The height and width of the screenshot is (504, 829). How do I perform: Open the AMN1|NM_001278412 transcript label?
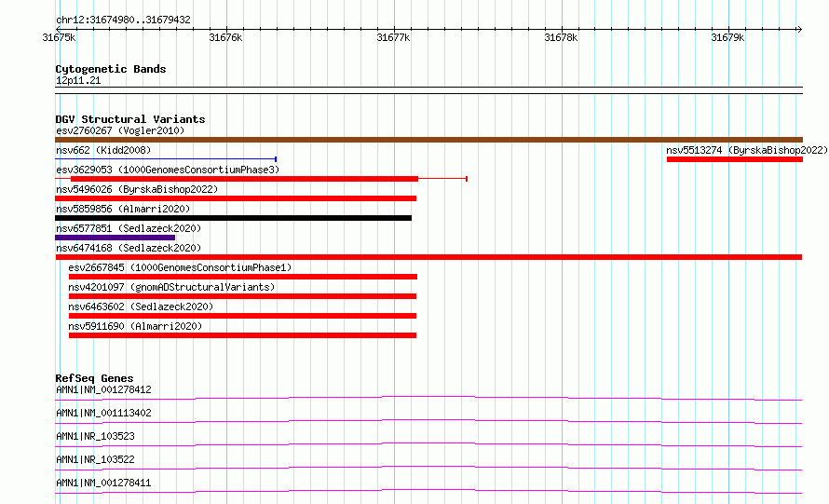103,389
